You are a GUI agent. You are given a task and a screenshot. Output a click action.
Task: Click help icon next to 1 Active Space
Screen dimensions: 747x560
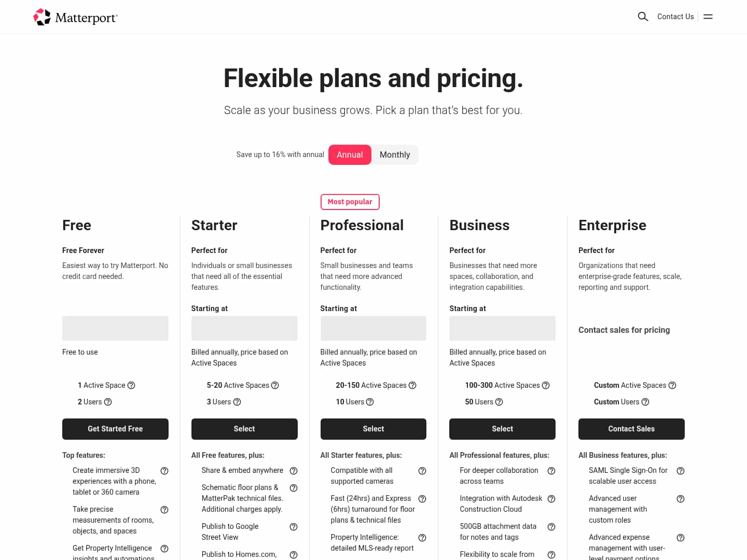pyautogui.click(x=131, y=385)
